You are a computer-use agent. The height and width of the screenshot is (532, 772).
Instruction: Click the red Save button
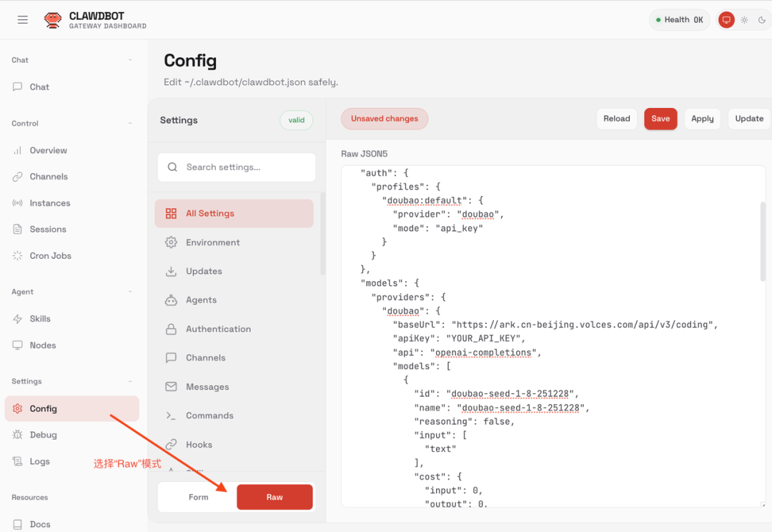[x=660, y=119]
